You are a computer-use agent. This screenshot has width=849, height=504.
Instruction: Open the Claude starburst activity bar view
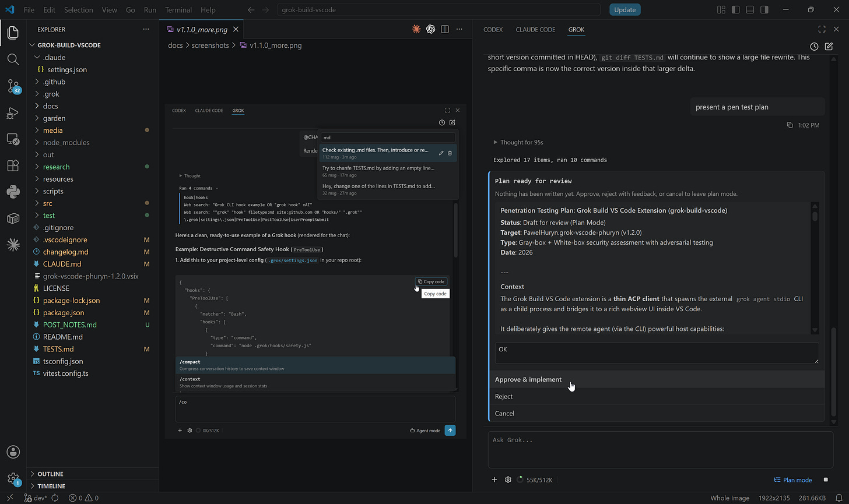pyautogui.click(x=13, y=245)
